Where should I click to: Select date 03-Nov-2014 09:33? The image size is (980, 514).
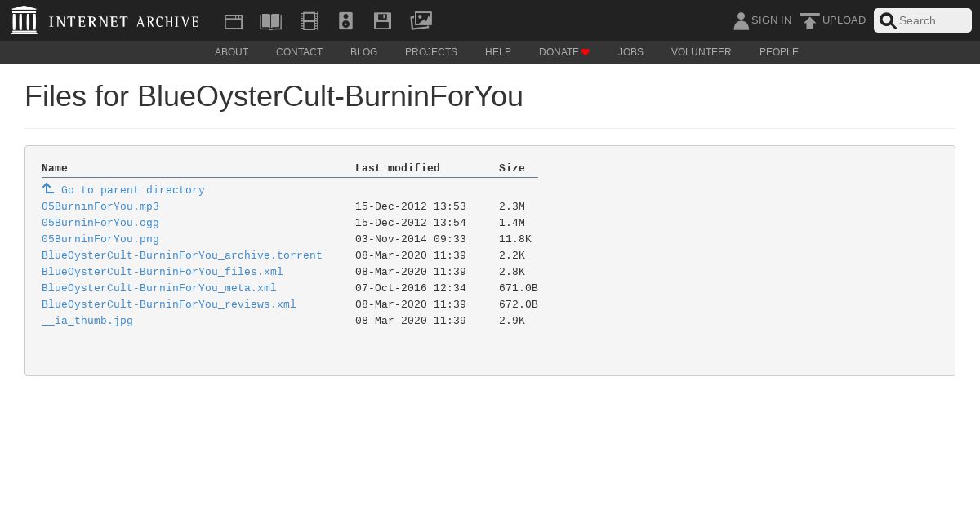coord(411,239)
